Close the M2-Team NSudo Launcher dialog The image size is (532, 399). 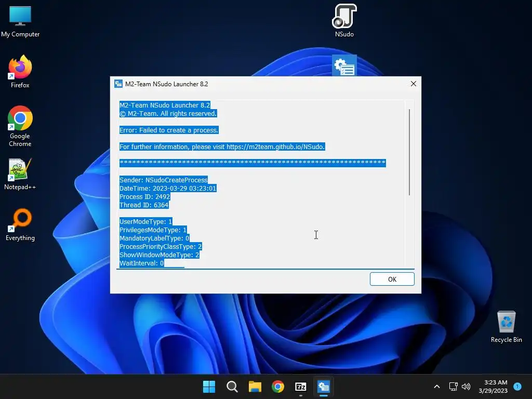(x=413, y=84)
